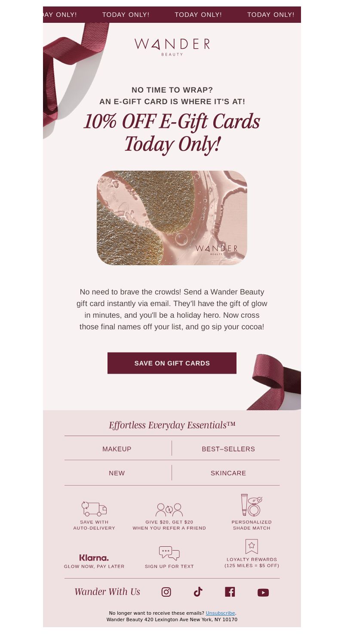Click the auto-delivery truck icon
Viewport: 344px width, 644px height.
tap(94, 509)
